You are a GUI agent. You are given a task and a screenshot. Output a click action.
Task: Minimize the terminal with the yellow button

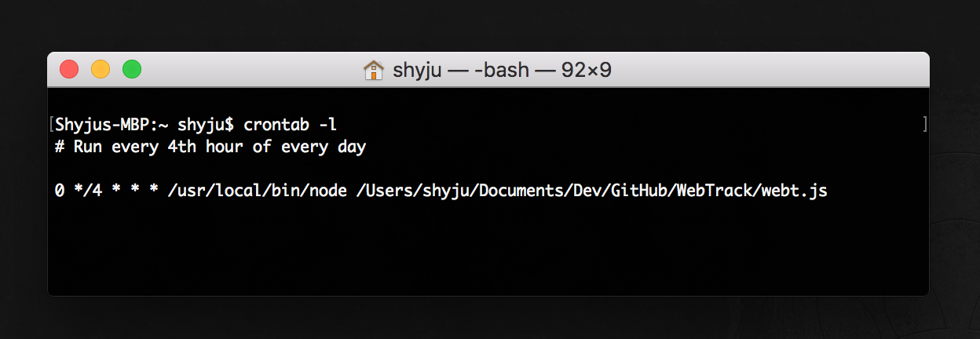101,69
